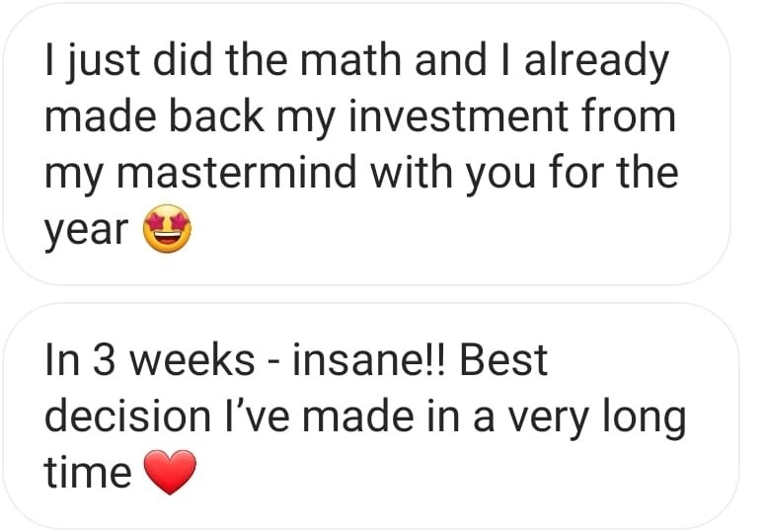The width and height of the screenshot is (764, 532).
Task: Click the word "mastermind" in first message
Action: point(237,173)
